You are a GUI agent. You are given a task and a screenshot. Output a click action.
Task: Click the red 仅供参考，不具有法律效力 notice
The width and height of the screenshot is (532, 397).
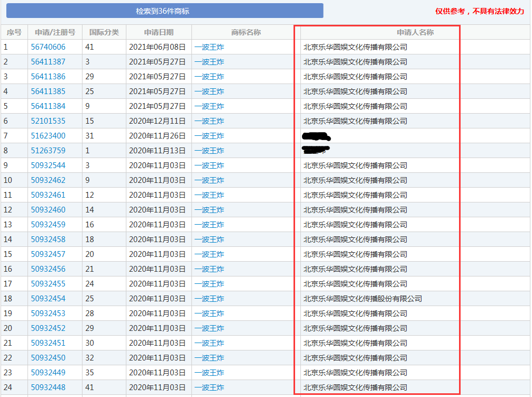pos(480,11)
